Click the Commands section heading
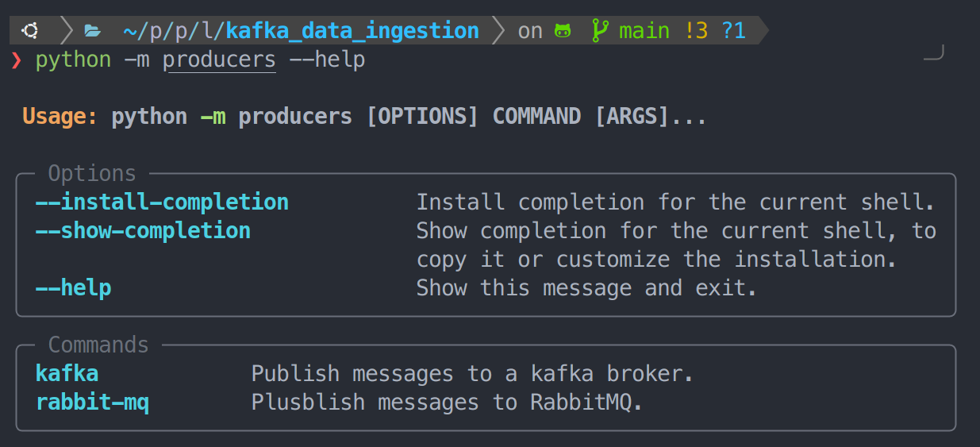Screen dimensions: 980x447 click(x=98, y=345)
